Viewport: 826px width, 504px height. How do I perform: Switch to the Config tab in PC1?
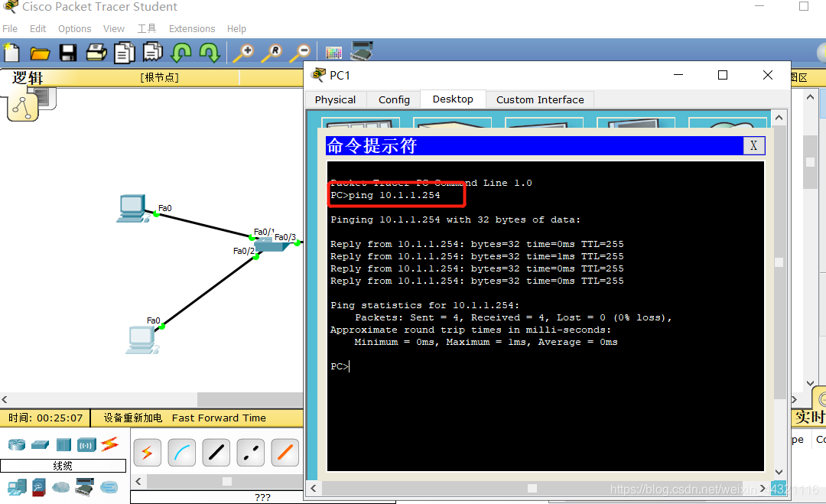pos(394,99)
